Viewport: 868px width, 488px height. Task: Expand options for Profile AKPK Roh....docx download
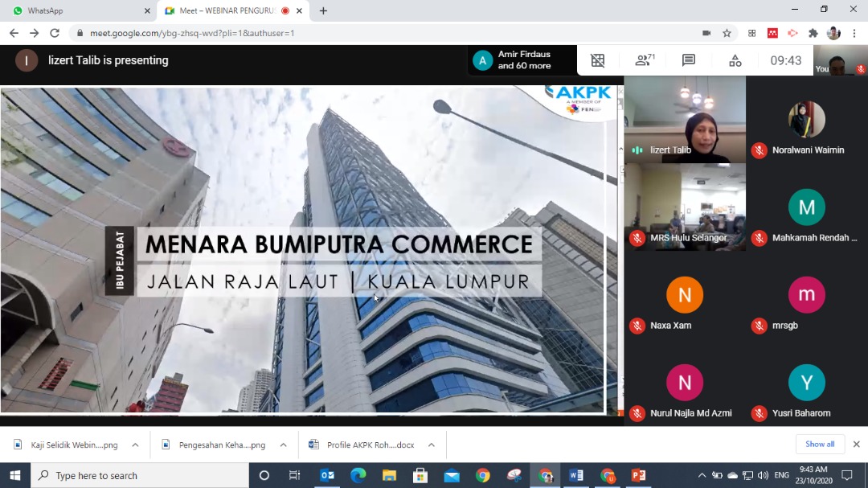(432, 445)
